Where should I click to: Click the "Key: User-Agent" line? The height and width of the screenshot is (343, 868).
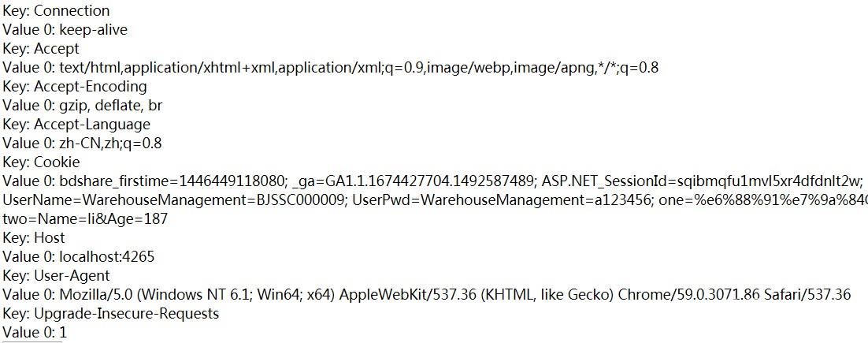coord(56,276)
